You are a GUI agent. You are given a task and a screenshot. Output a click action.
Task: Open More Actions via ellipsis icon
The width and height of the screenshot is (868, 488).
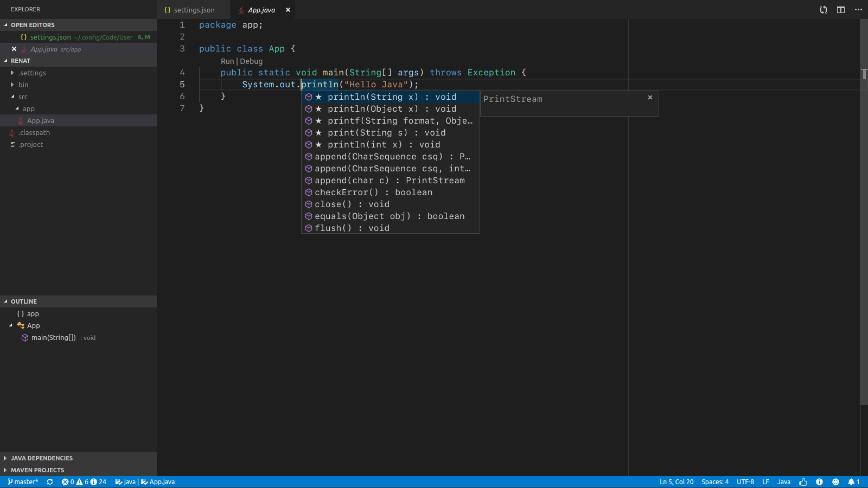tap(859, 10)
